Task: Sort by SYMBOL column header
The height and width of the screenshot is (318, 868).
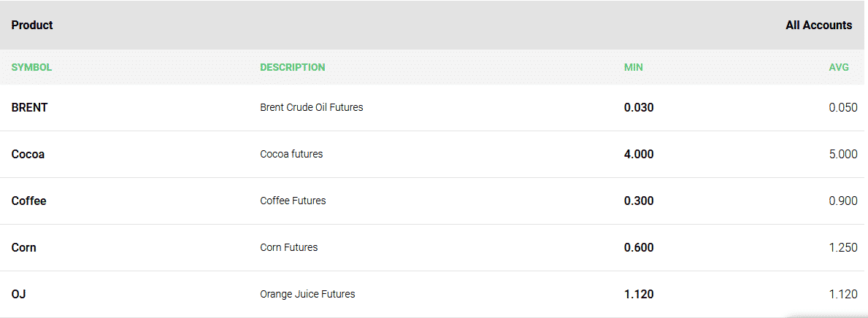Action: pos(31,68)
